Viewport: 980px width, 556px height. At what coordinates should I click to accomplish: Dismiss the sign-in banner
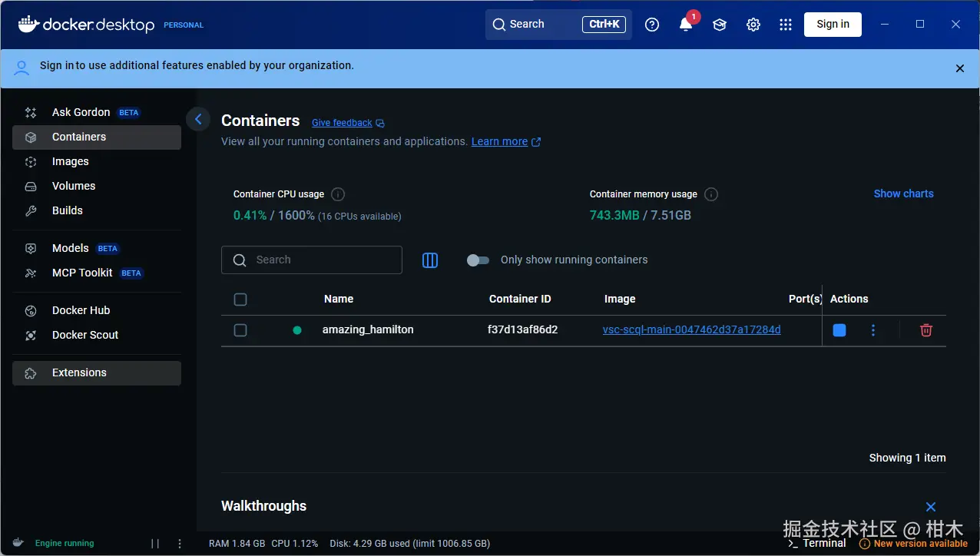point(959,68)
